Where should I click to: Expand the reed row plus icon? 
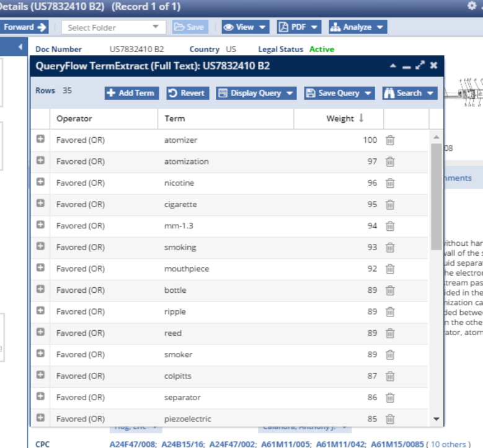(40, 332)
